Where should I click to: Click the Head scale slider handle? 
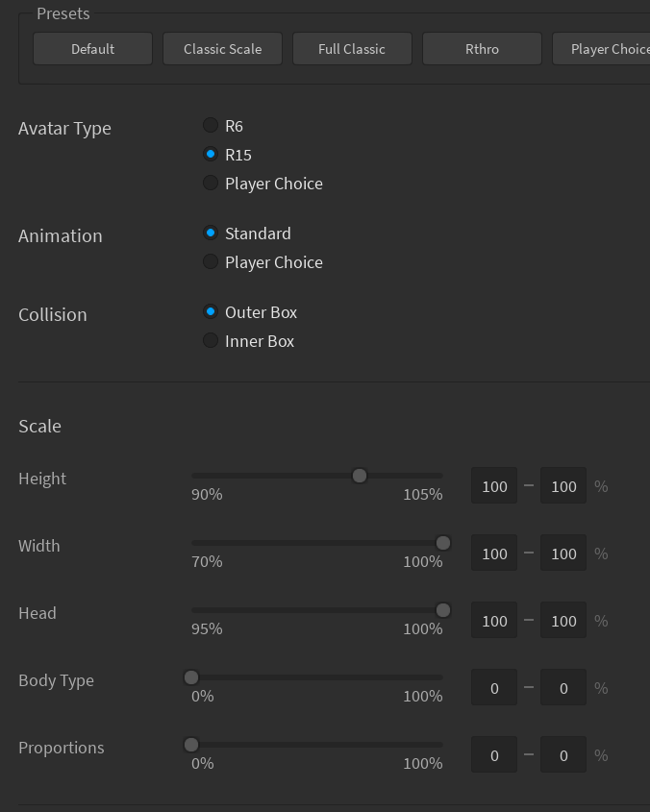(443, 610)
